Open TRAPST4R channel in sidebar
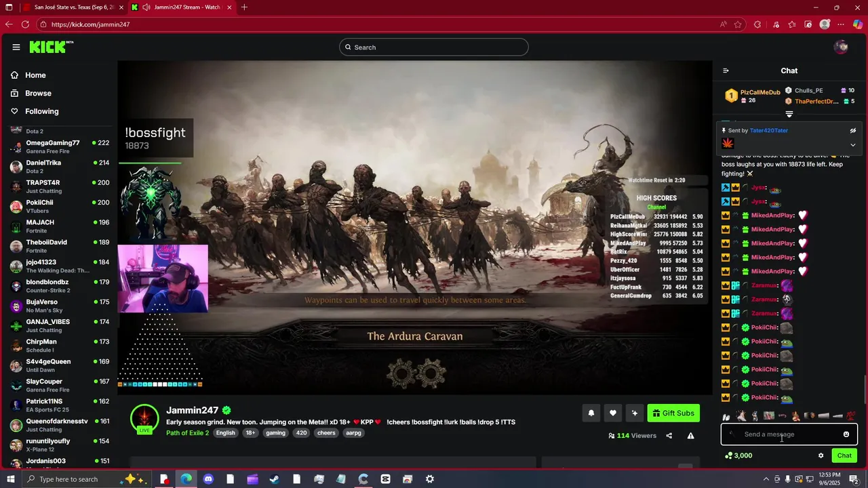Screen dimensions: 868x488 (x=60, y=186)
